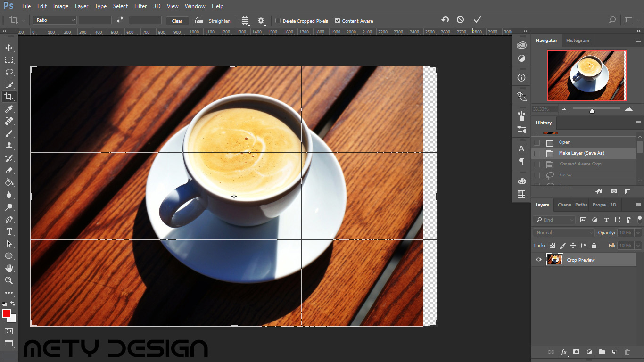
Task: Select the Hand tool
Action: point(9,268)
